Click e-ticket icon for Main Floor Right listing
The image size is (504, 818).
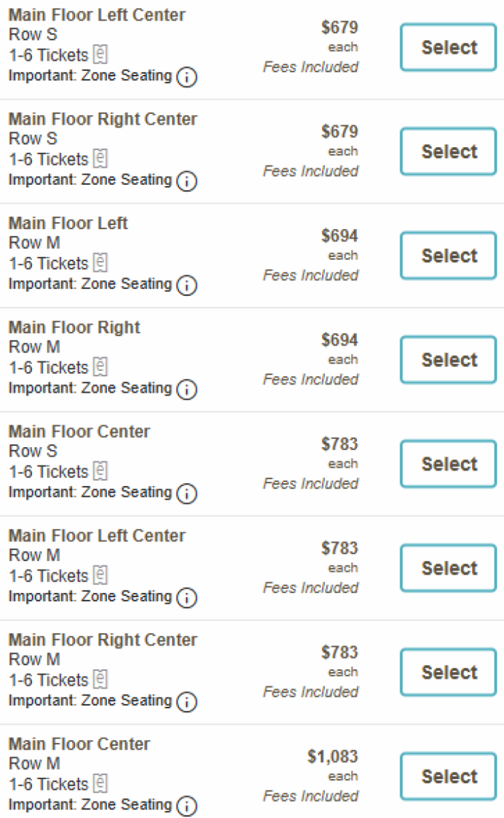tap(100, 367)
